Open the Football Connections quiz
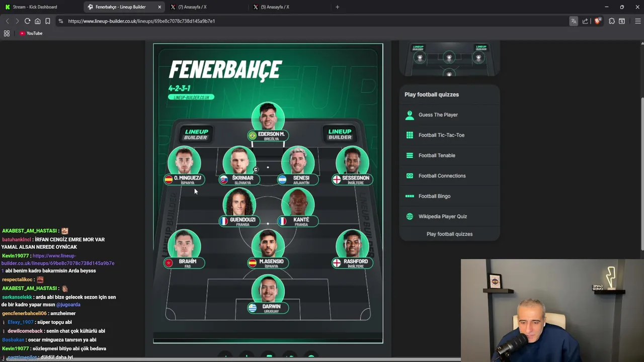Viewport: 644px width, 362px height. (449, 176)
